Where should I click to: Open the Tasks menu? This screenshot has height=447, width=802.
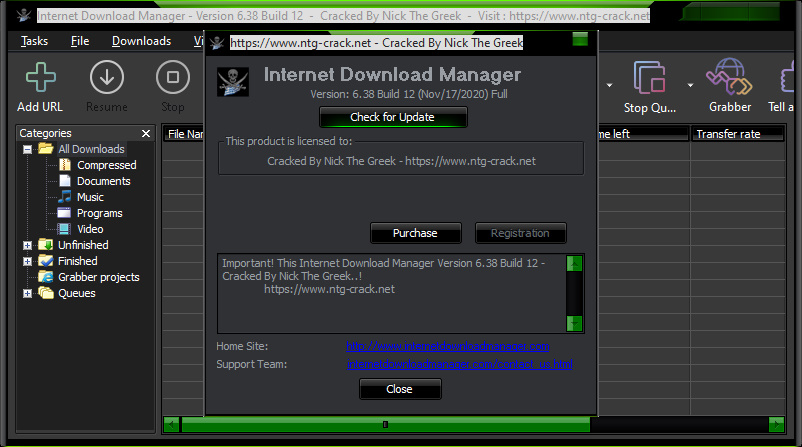point(34,41)
